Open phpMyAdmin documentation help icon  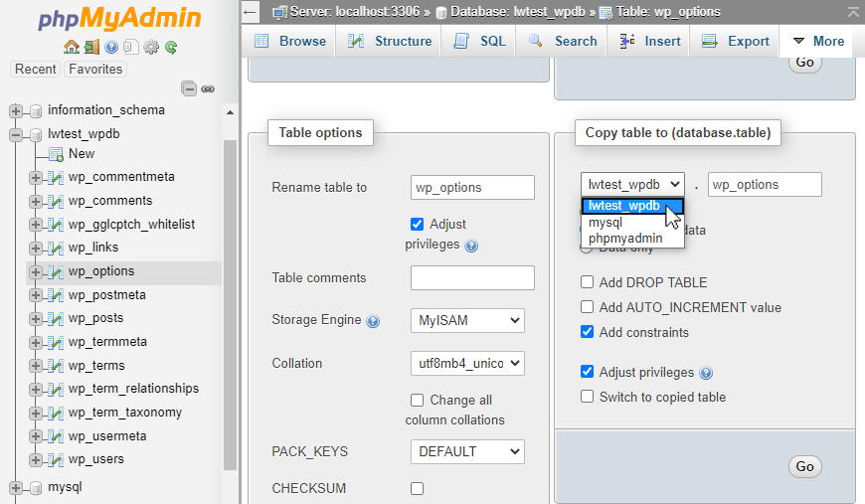111,48
